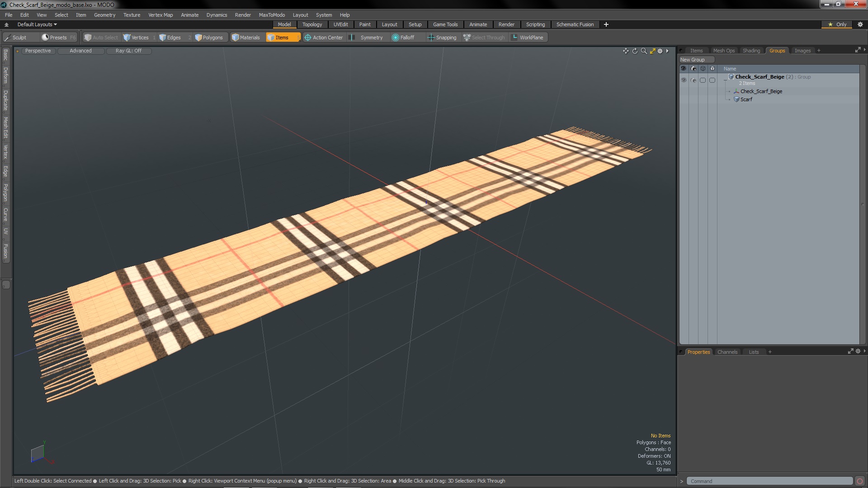
Task: Switch to Edges selection mode
Action: [x=174, y=38]
